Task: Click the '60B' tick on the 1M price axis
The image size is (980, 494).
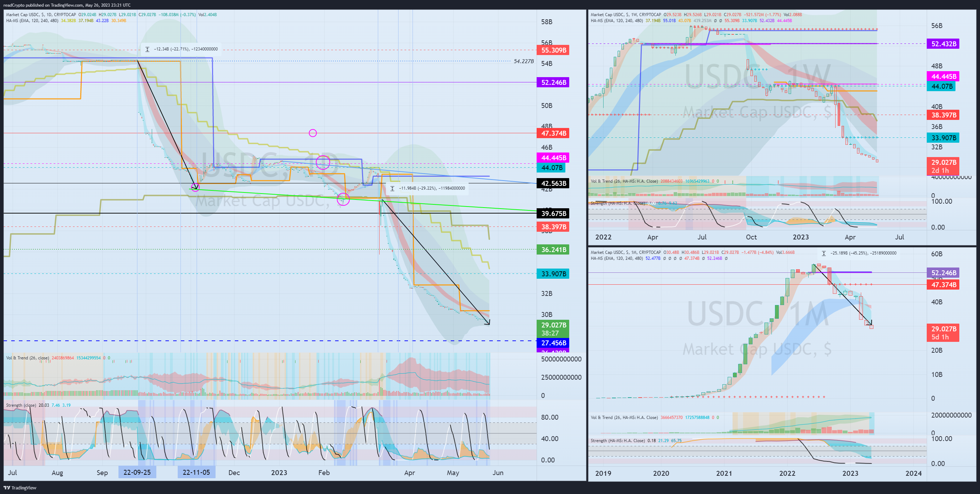Action: pyautogui.click(x=937, y=254)
